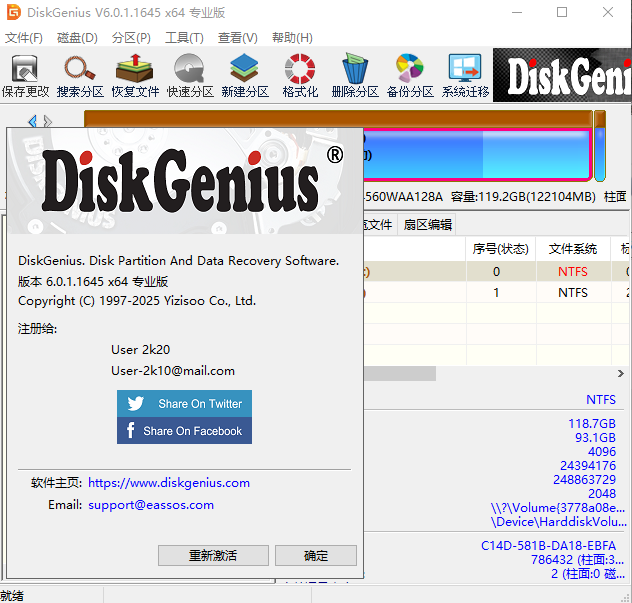Click the back navigation arrow above the disk list
This screenshot has height=603, width=632.
(x=32, y=121)
